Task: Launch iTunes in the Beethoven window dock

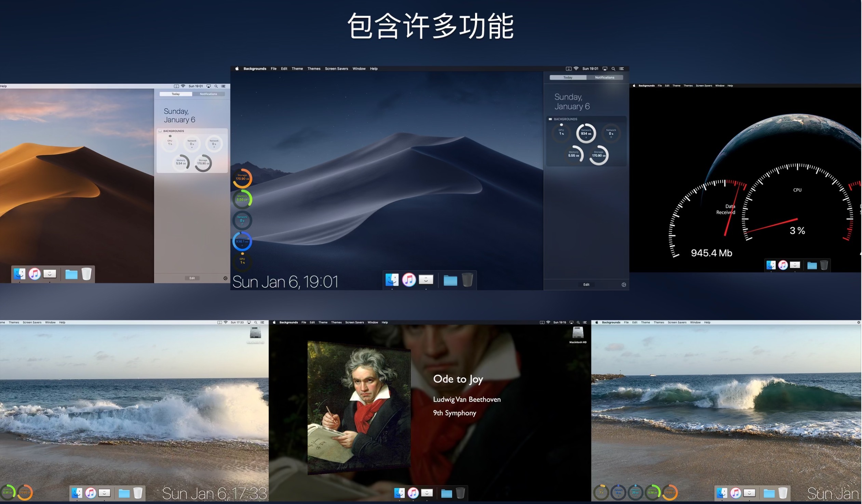Action: [413, 493]
